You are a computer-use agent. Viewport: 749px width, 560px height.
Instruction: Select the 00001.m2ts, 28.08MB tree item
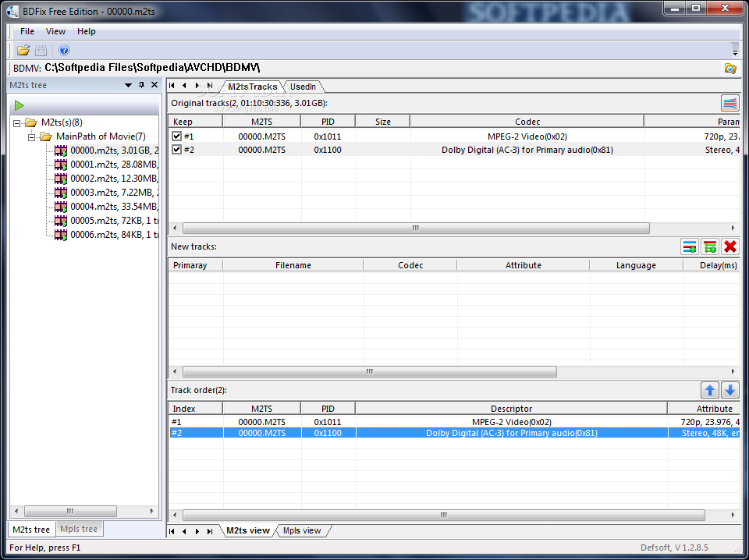coord(114,165)
